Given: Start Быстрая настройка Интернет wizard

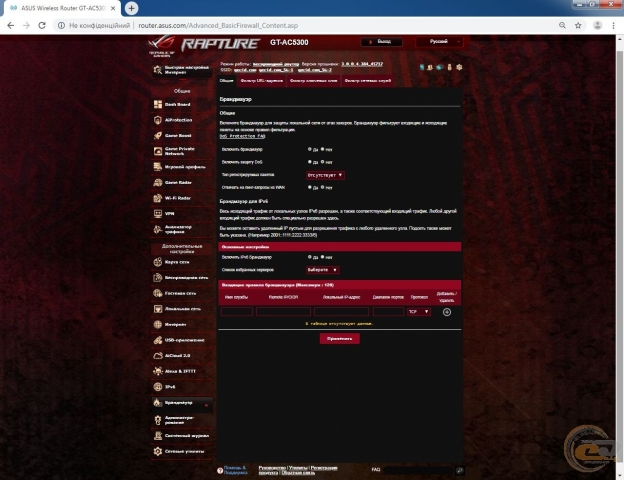Looking at the screenshot, I should click(x=181, y=70).
